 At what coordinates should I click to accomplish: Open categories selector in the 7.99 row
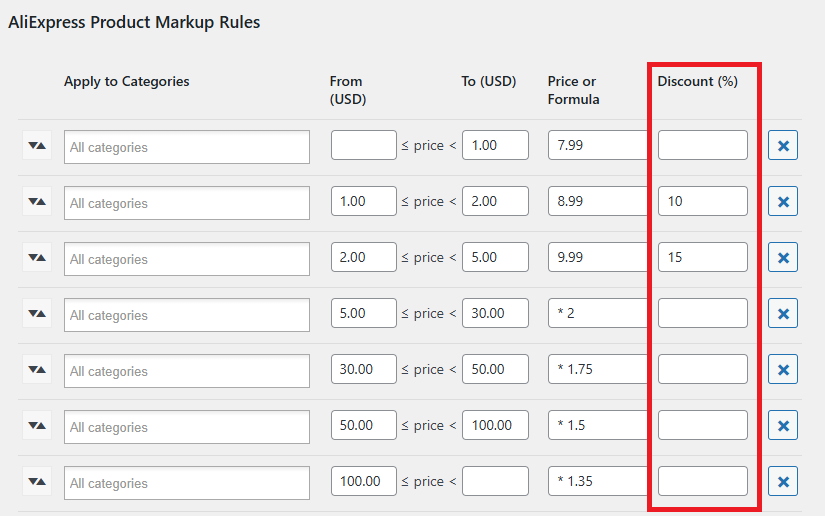(x=187, y=147)
